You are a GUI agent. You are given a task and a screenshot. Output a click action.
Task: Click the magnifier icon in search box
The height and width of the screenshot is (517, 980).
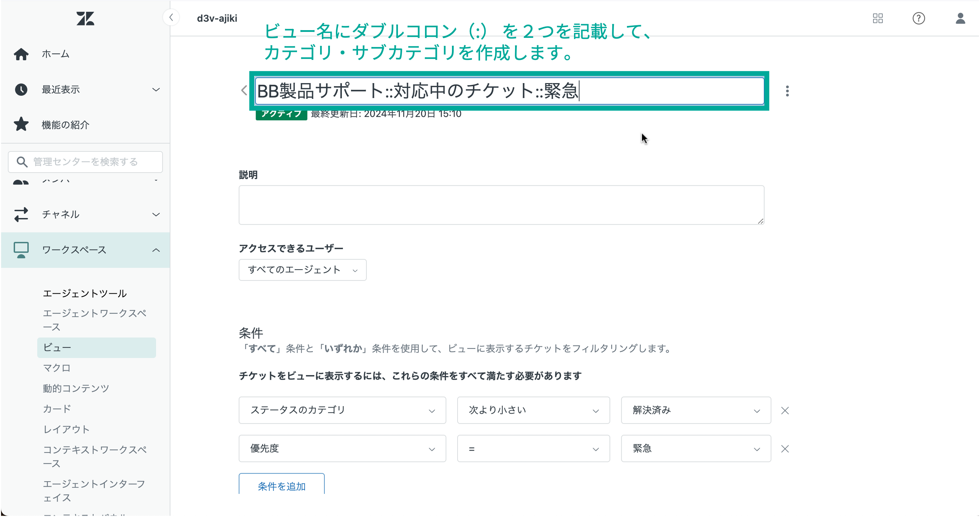22,162
